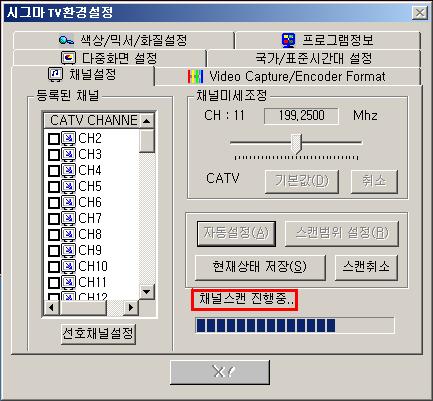Viewport: 433px width, 401px height.
Task: Click the 199.2500 frequency field
Action: click(x=301, y=116)
